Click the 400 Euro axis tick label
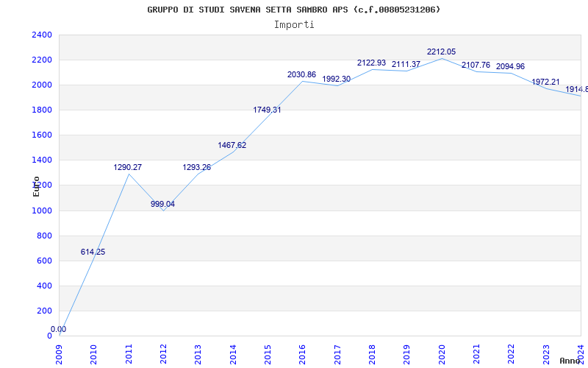The height and width of the screenshot is (368, 588). pos(44,286)
